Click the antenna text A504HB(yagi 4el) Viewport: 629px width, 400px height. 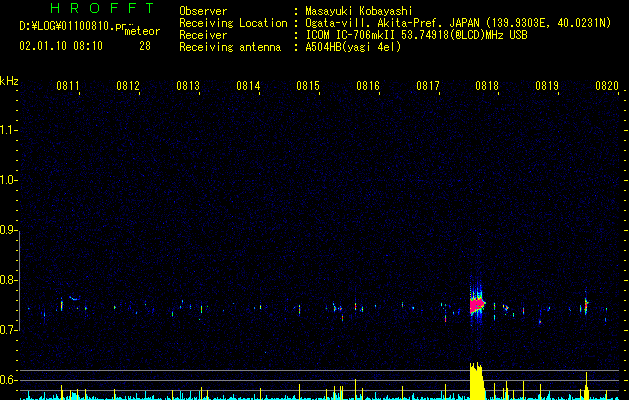[x=353, y=47]
